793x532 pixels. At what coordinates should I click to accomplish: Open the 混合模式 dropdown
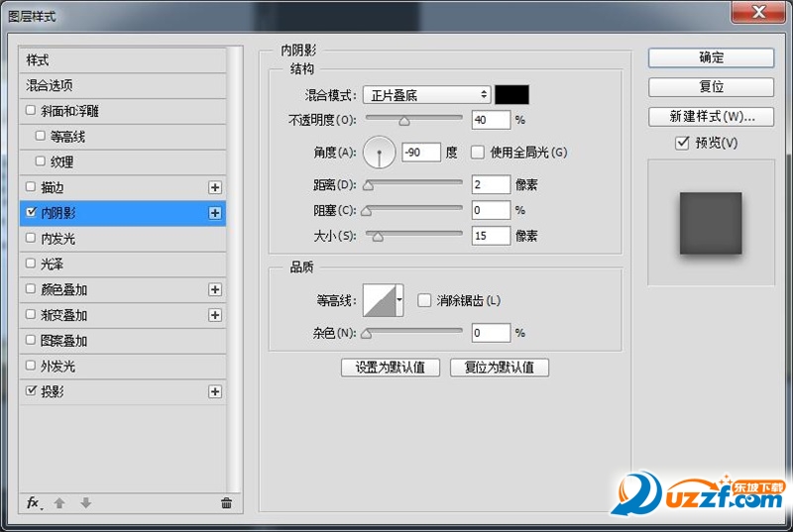point(427,95)
